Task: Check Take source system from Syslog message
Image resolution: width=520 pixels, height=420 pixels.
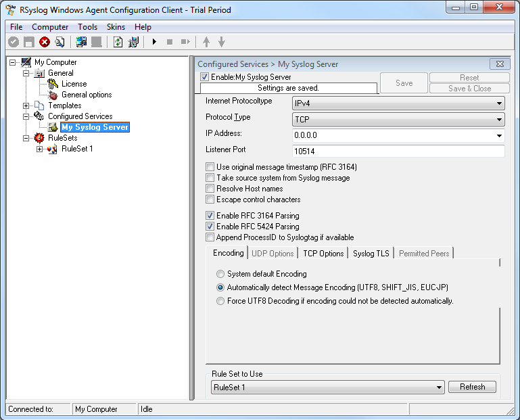Action: pyautogui.click(x=210, y=178)
